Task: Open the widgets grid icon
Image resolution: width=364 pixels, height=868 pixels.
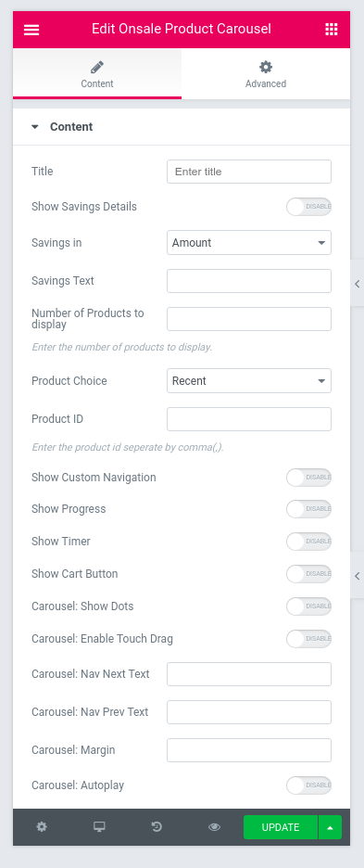Action: pos(332,30)
